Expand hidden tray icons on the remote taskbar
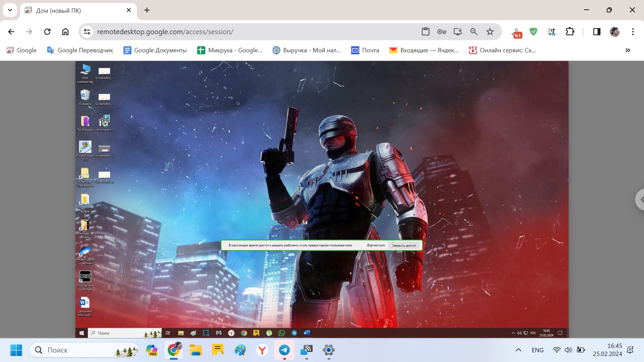 [x=513, y=333]
